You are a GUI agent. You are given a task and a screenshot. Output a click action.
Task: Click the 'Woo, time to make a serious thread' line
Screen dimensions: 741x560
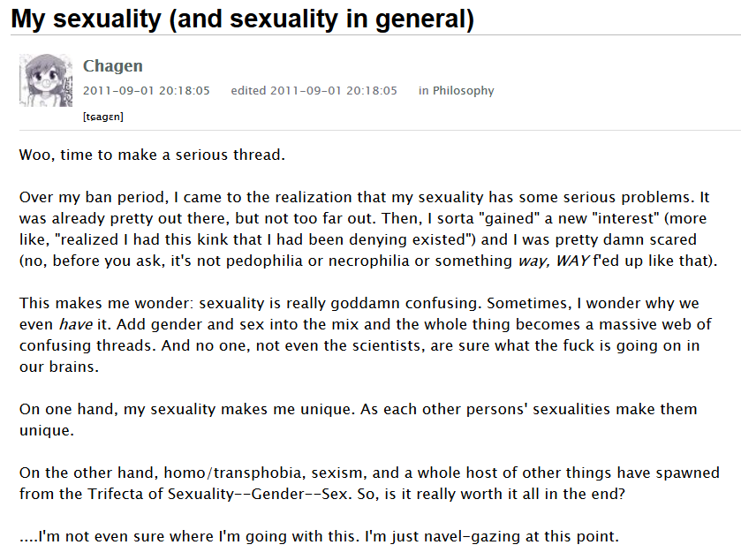click(152, 155)
